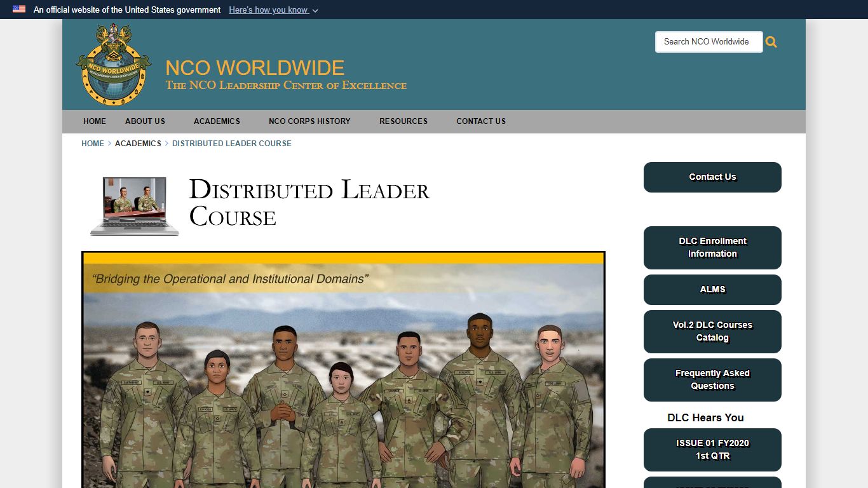The width and height of the screenshot is (868, 488).
Task: Click the soldiers banner image
Action: 343,370
